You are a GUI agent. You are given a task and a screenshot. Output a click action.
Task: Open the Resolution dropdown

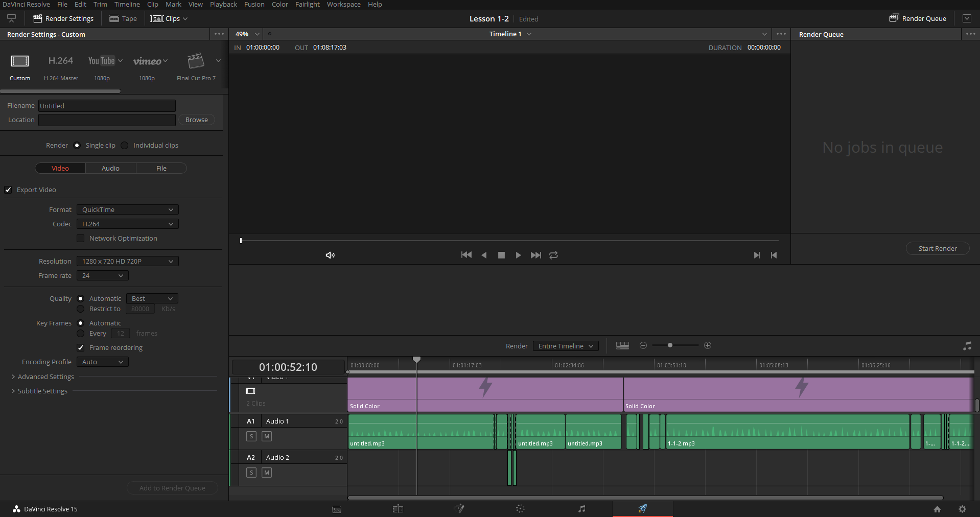128,262
